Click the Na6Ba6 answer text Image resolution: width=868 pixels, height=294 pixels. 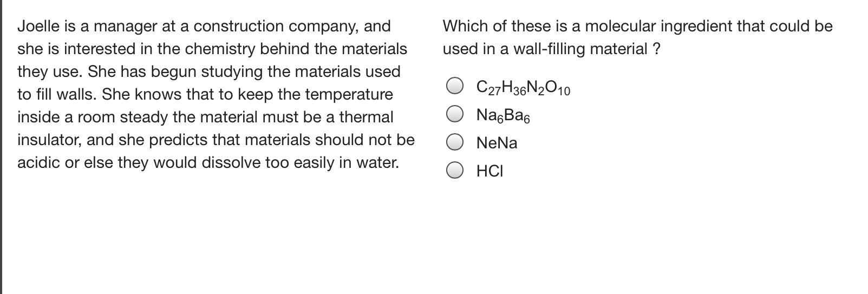click(x=503, y=115)
